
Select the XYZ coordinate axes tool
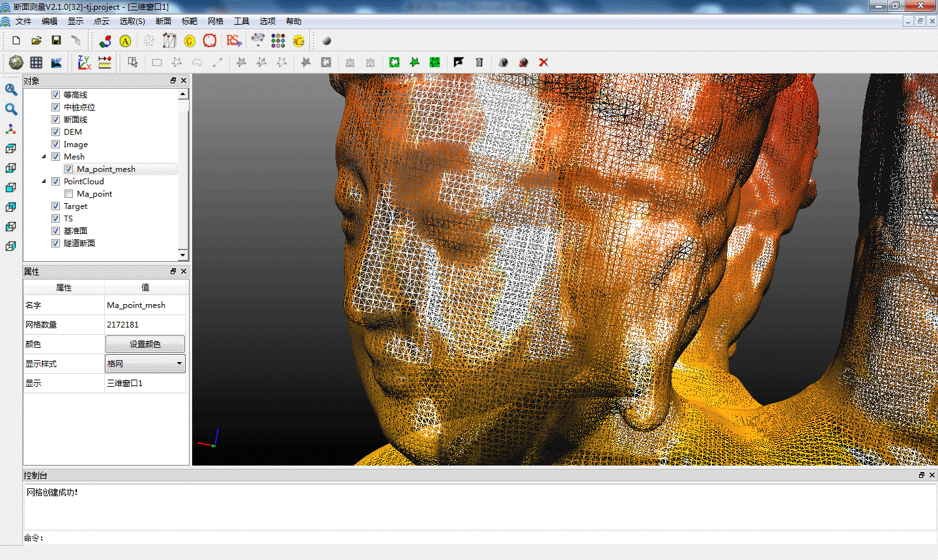pos(84,63)
